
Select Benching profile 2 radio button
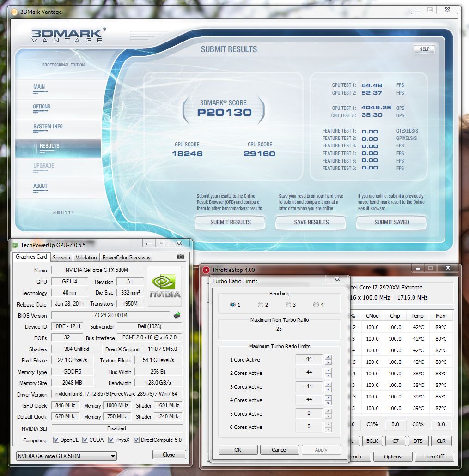pos(260,304)
